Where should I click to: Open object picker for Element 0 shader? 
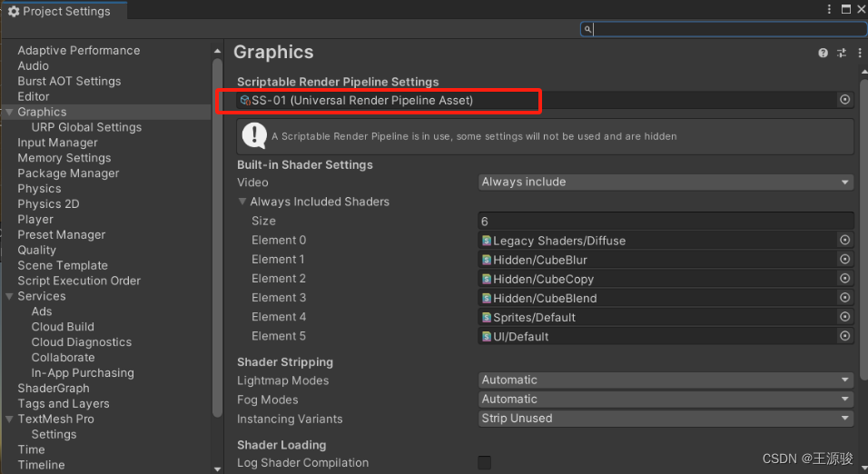click(844, 240)
